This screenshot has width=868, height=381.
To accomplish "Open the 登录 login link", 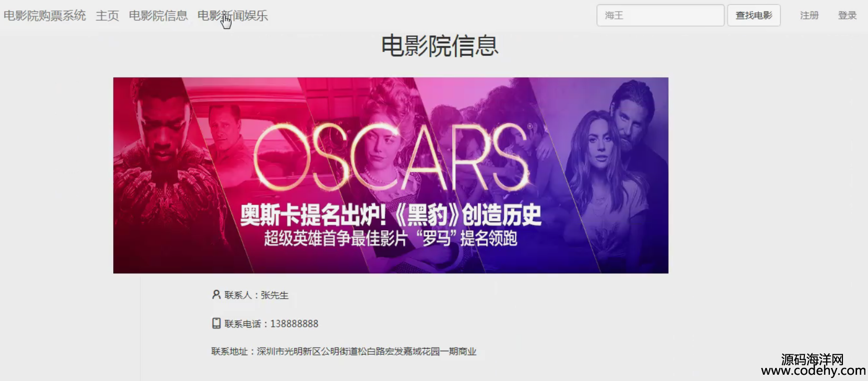I will [x=847, y=16].
